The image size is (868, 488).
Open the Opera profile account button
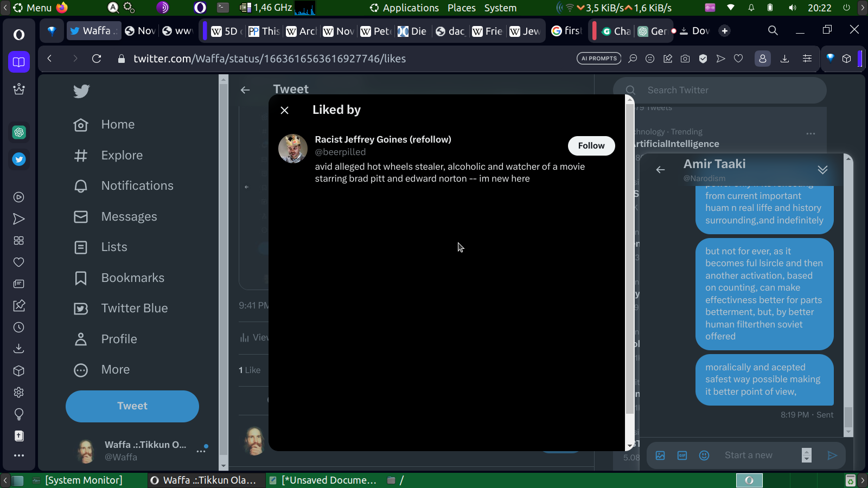[x=762, y=59]
